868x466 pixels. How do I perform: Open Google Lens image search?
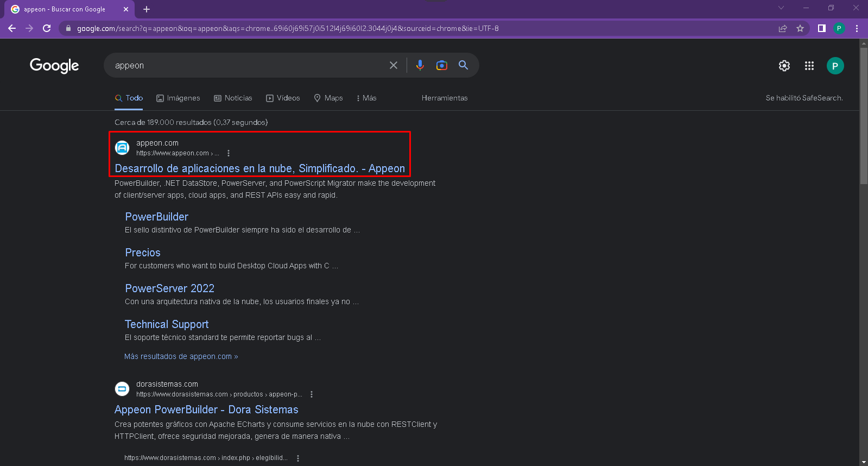pos(442,65)
